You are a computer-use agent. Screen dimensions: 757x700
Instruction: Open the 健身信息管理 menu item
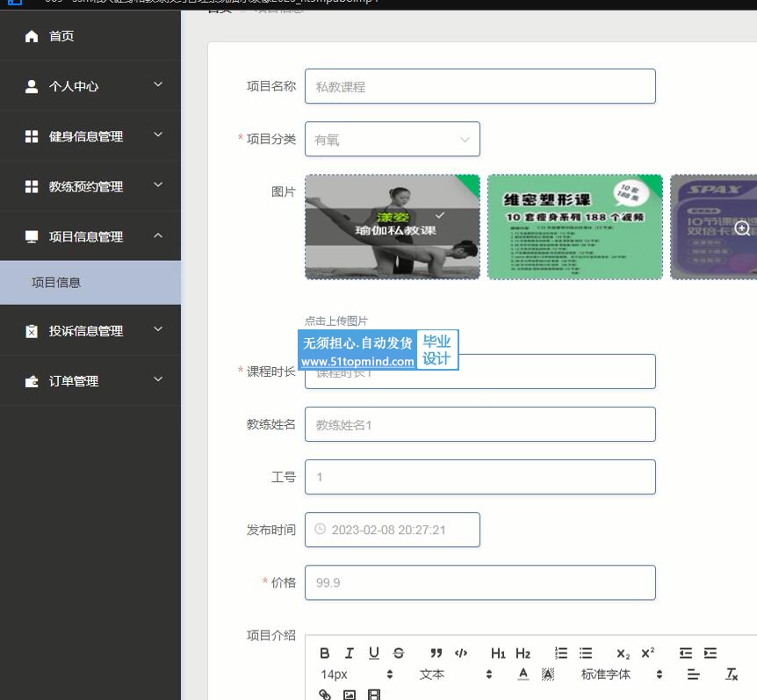point(90,137)
